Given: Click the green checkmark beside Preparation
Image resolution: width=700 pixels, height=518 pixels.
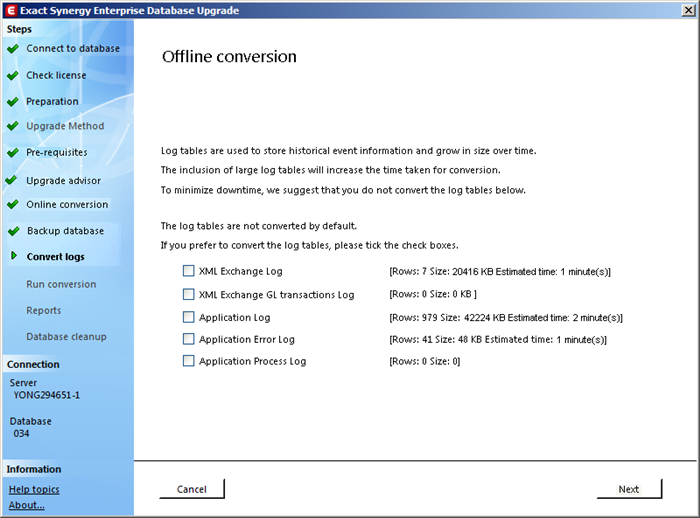Looking at the screenshot, I should (x=13, y=102).
